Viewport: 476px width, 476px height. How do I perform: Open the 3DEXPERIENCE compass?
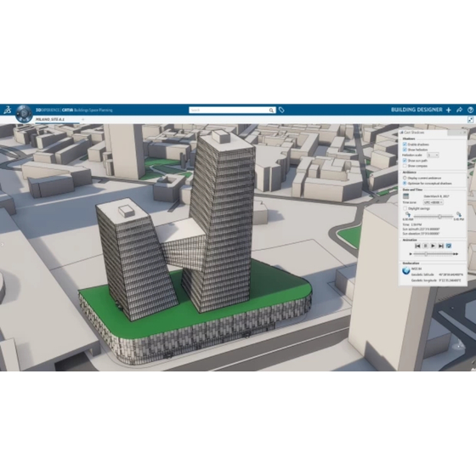point(24,114)
